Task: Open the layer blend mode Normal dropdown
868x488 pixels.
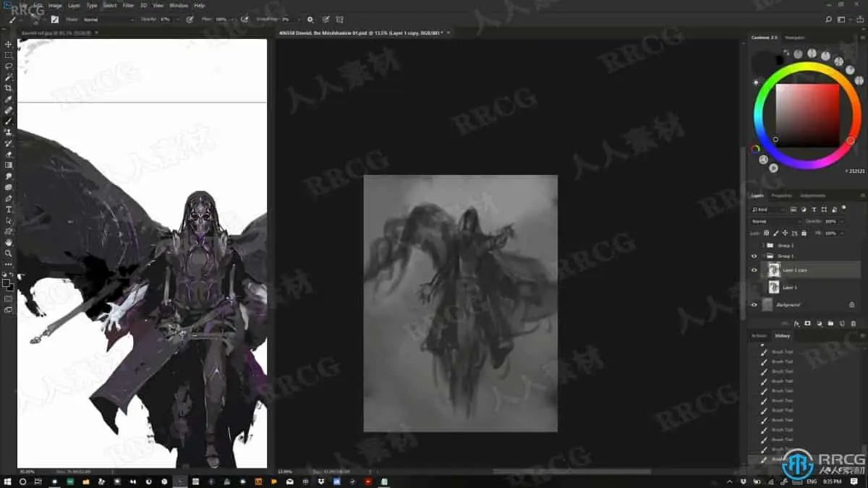Action: pos(776,221)
